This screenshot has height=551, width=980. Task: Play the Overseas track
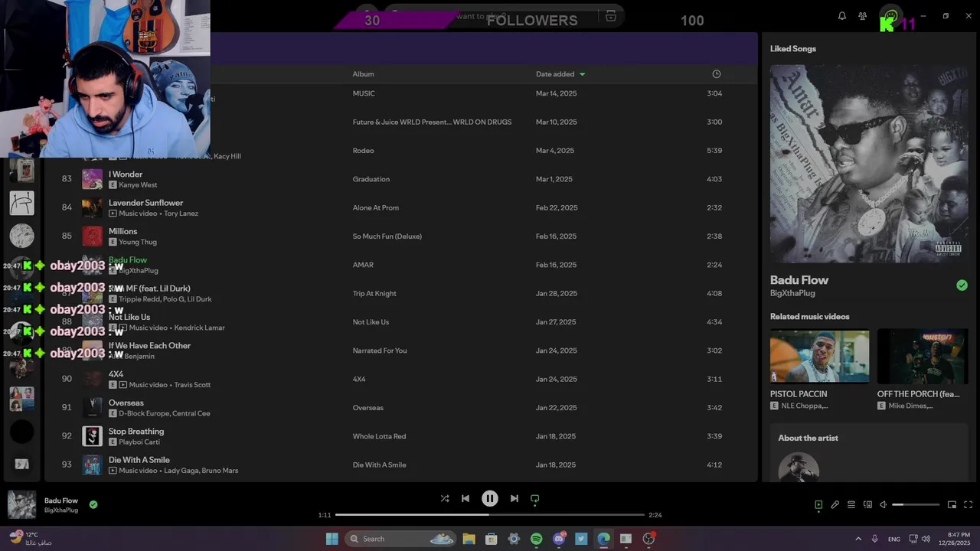pyautogui.click(x=126, y=403)
